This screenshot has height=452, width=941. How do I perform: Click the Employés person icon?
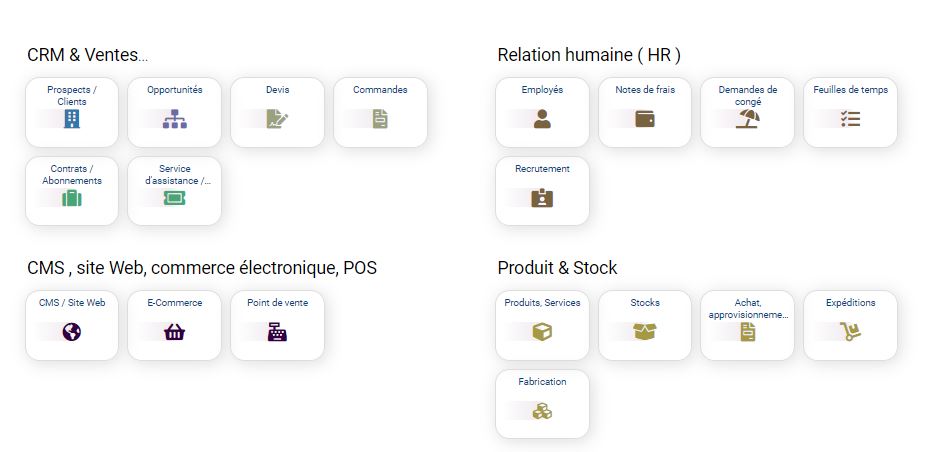(542, 119)
